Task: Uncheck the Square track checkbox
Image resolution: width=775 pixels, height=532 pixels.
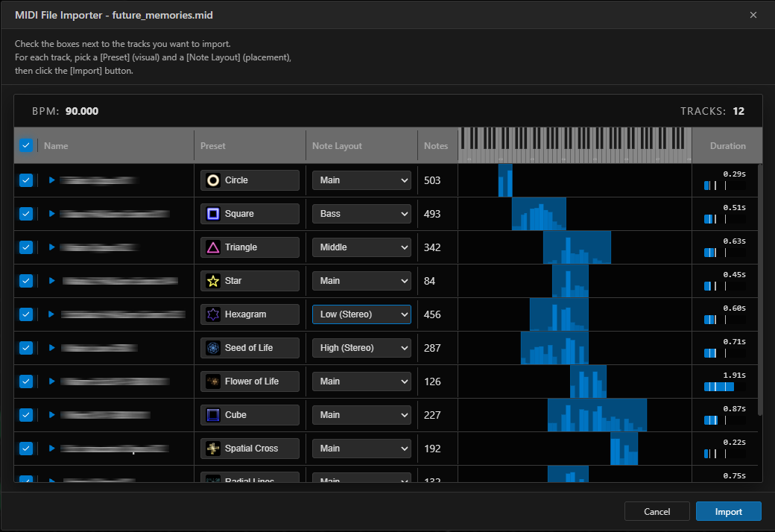Action: tap(25, 214)
